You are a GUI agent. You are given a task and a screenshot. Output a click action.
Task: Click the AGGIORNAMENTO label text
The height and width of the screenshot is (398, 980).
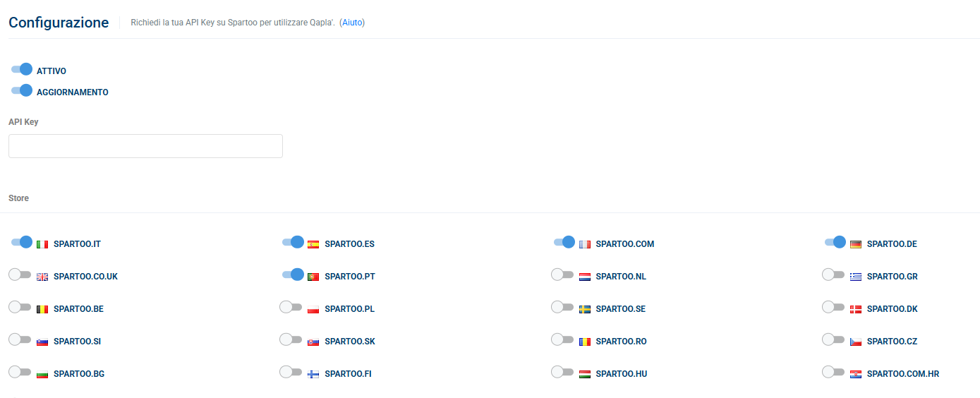[73, 92]
